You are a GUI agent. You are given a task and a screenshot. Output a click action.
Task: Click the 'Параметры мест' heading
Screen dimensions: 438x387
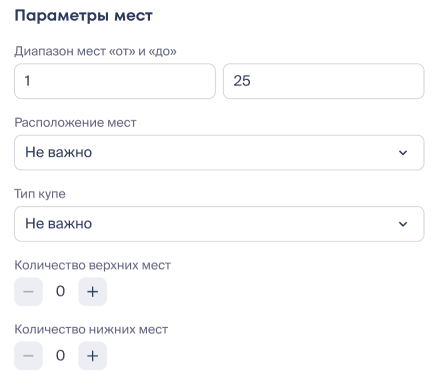click(83, 16)
